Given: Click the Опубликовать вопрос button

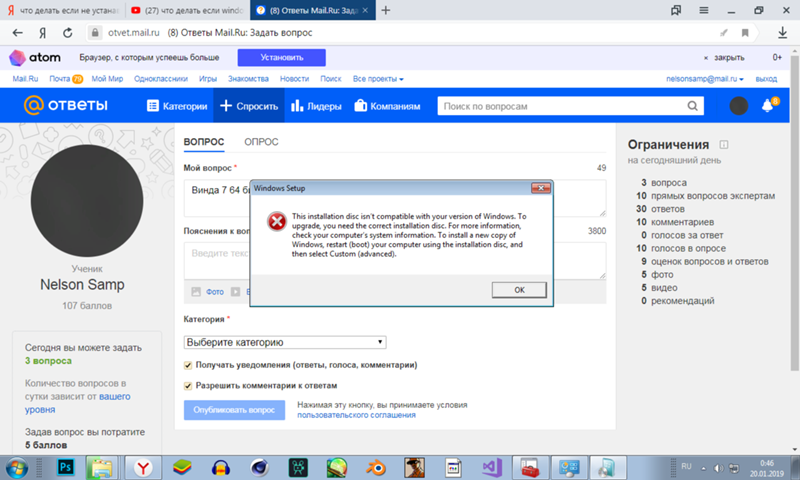Looking at the screenshot, I should 234,410.
